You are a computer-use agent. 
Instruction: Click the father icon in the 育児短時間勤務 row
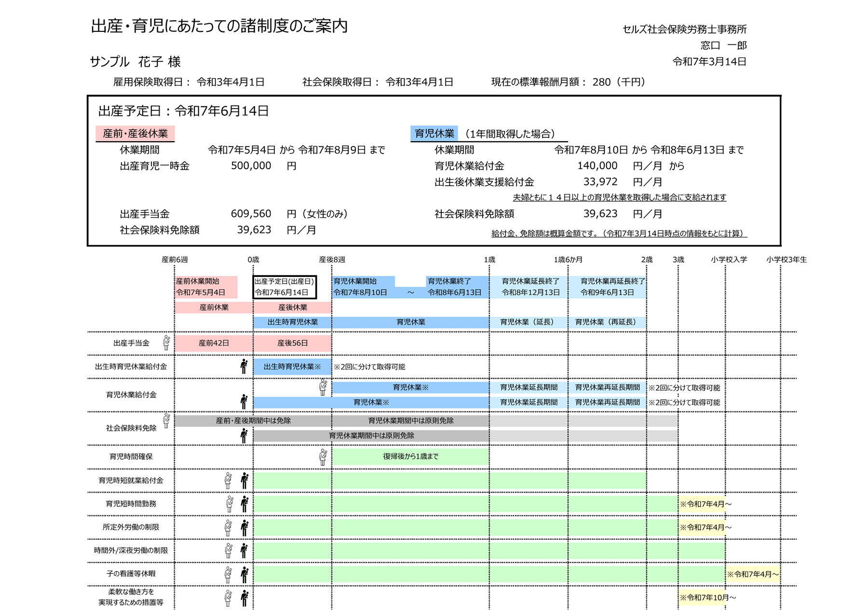tap(244, 504)
